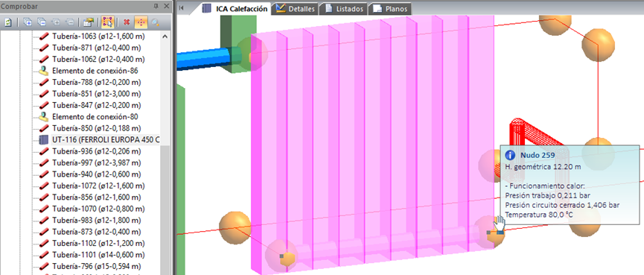Click the magnifier search icon
The height and width of the screenshot is (275, 644).
156,22
